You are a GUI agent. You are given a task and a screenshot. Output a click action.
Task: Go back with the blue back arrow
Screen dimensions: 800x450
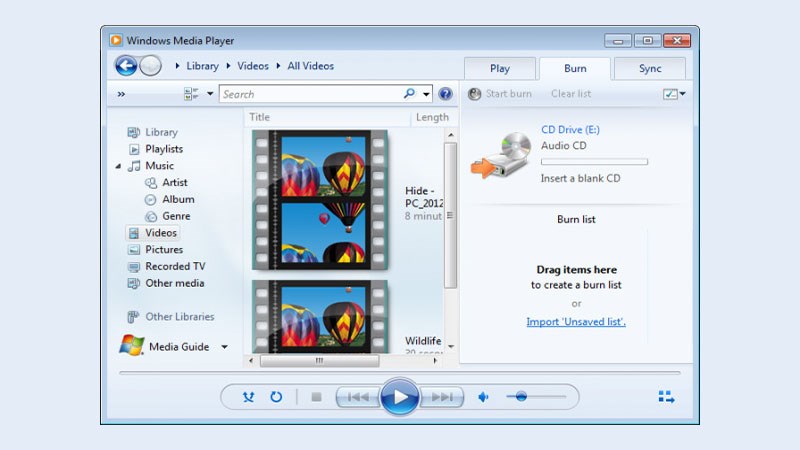pos(126,66)
